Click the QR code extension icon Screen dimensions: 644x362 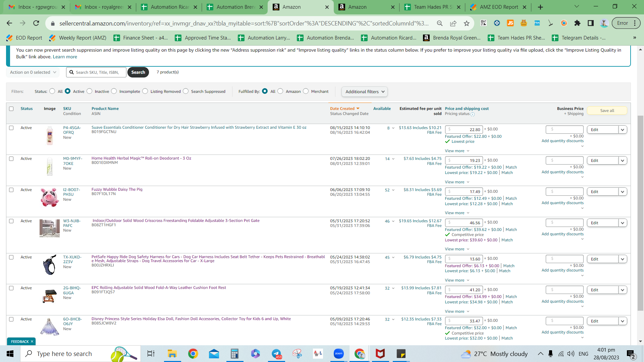coord(483,23)
